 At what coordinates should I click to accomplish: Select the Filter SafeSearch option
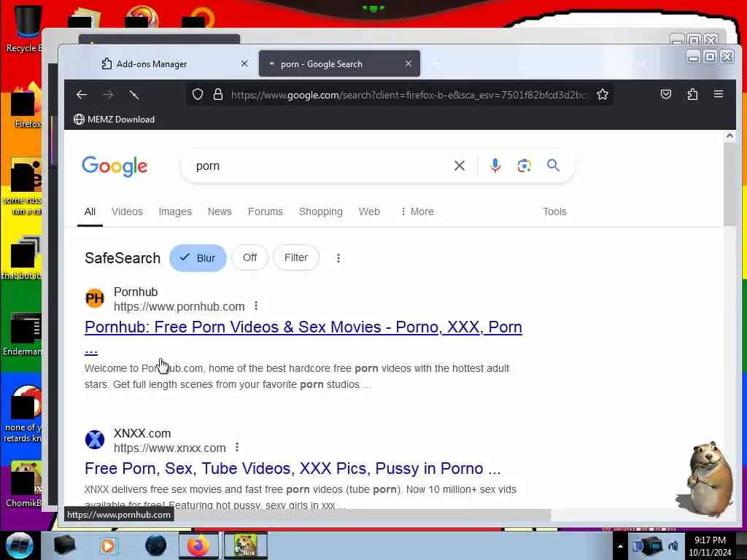pos(296,257)
